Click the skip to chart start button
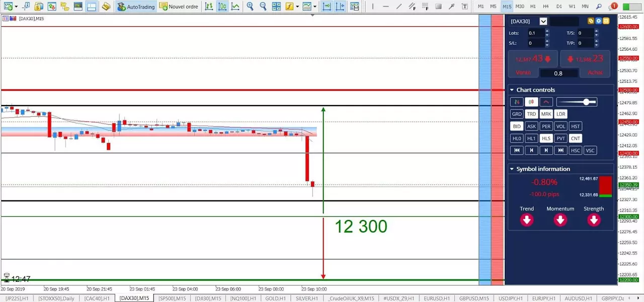Screen dimensions: 644x302 pyautogui.click(x=517, y=150)
